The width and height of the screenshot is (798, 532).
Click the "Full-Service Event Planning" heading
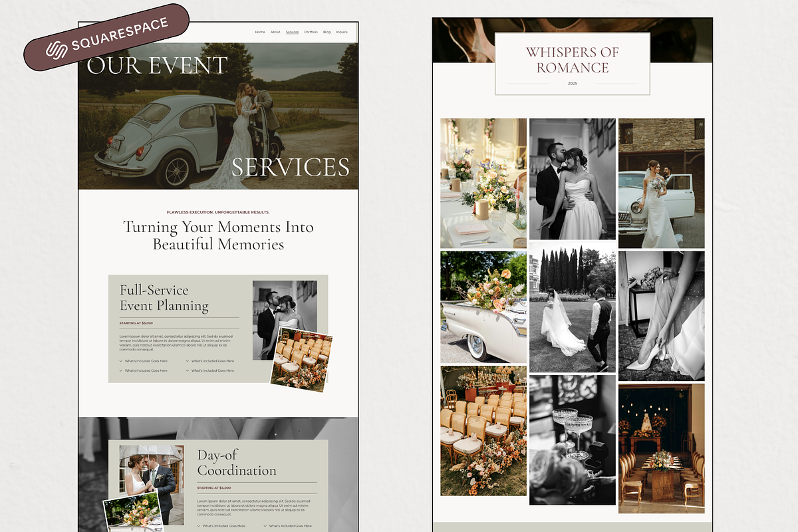pos(164,298)
